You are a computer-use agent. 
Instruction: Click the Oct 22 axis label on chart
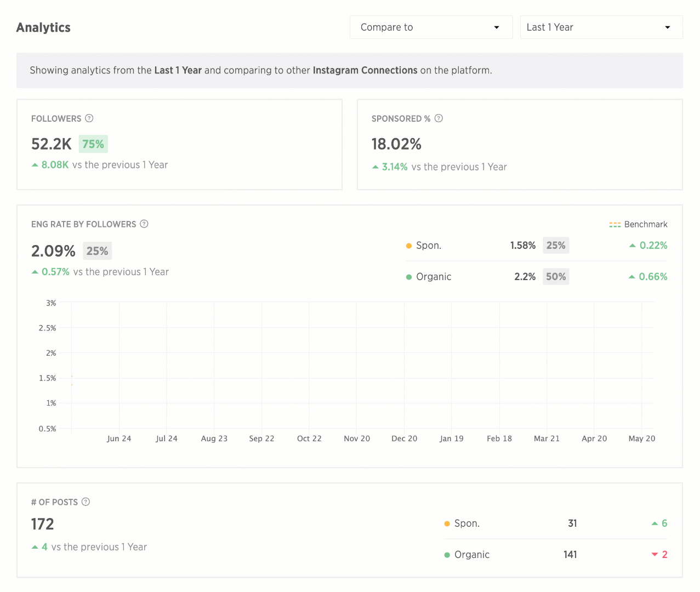click(309, 439)
